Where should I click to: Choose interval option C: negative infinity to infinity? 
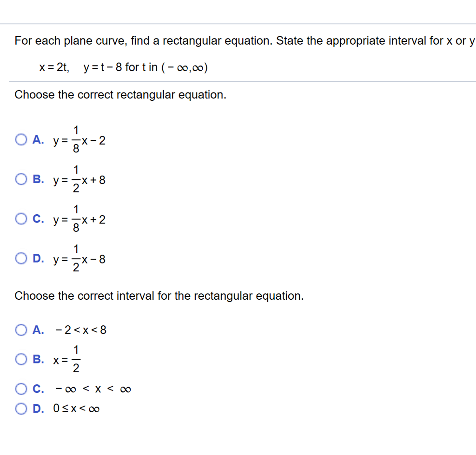(21, 389)
